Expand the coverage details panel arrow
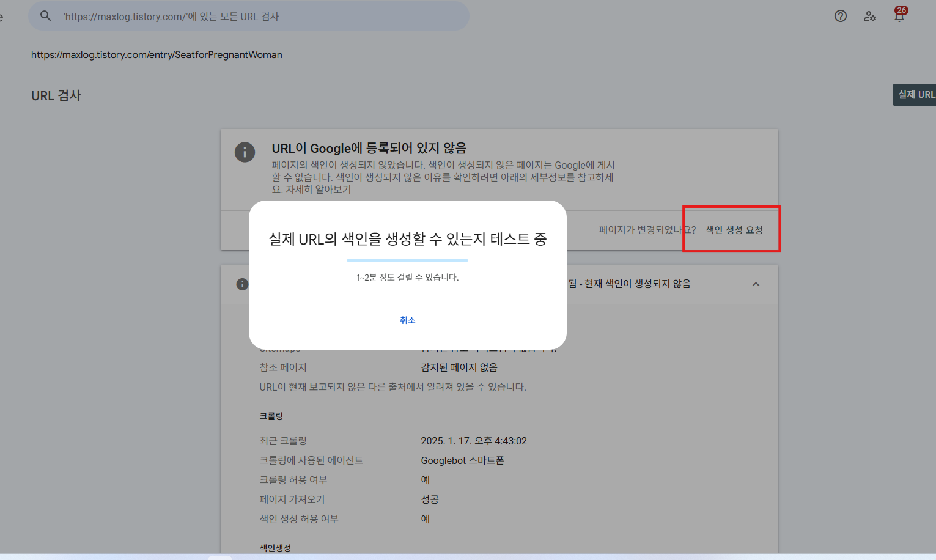The image size is (936, 560). tap(756, 284)
